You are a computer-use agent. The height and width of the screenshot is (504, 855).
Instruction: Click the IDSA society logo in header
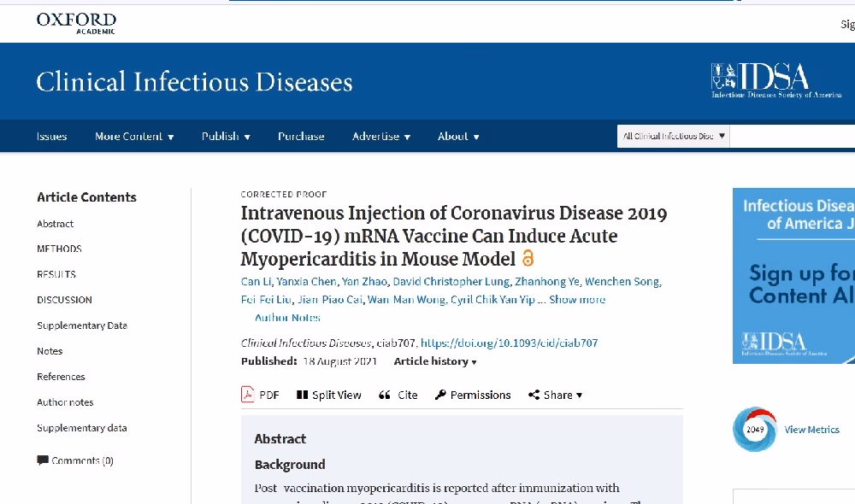coord(776,80)
